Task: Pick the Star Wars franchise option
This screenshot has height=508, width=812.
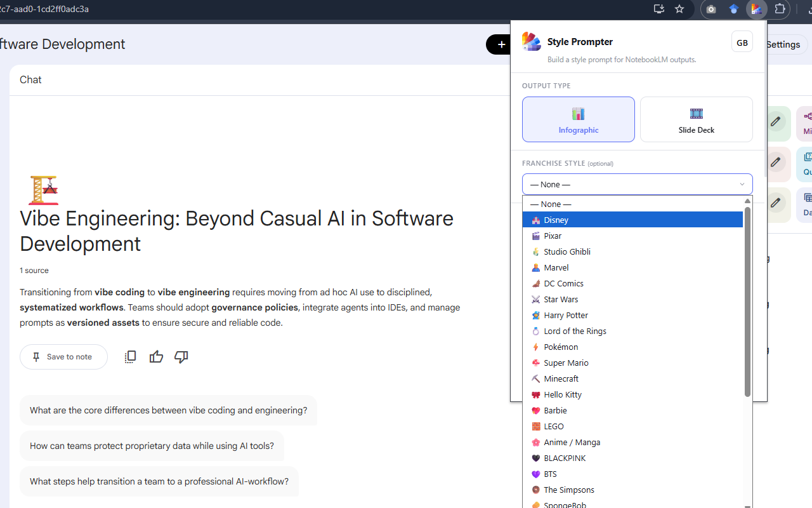Action: click(561, 299)
